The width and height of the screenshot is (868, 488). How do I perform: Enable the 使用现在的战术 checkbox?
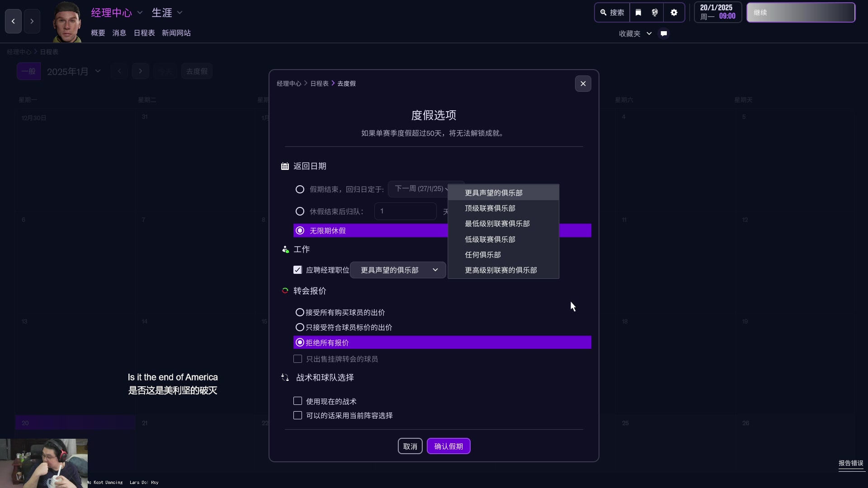pyautogui.click(x=298, y=401)
